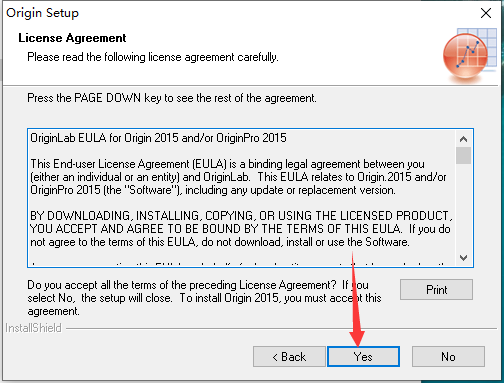504x383 pixels.
Task: Click the EULA scrollbar down arrow
Action: [463, 258]
